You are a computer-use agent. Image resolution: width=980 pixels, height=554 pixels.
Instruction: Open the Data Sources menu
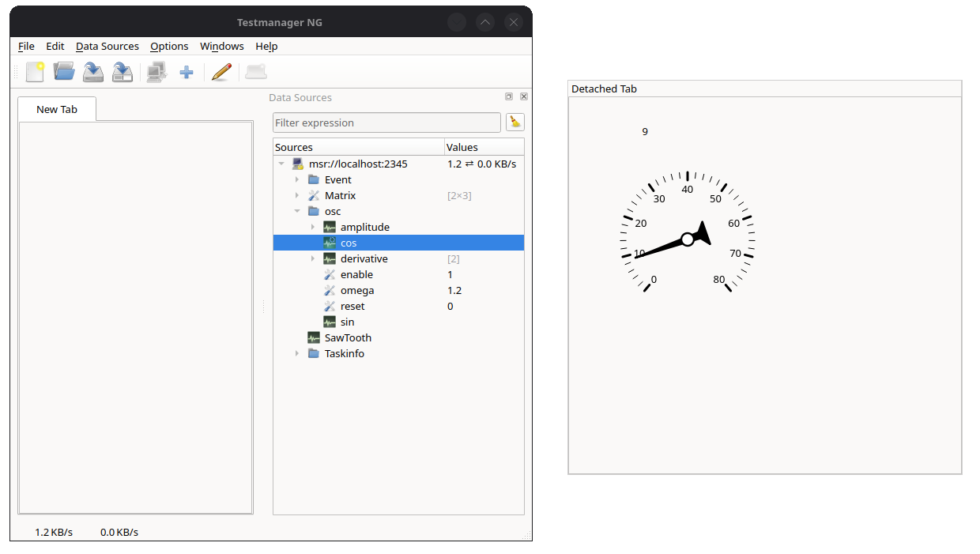pos(107,46)
